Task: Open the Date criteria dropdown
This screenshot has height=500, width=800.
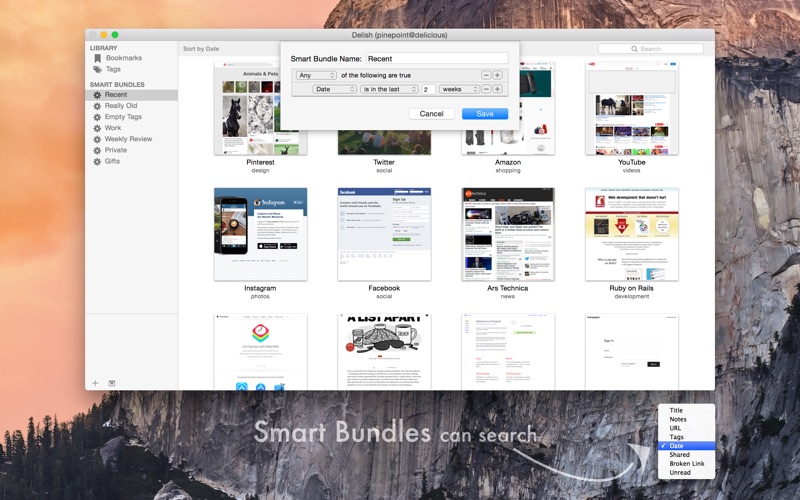Action: point(335,89)
